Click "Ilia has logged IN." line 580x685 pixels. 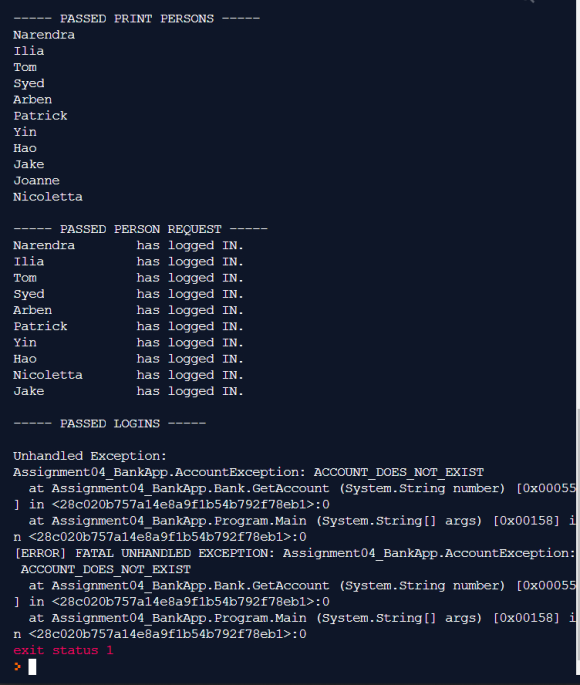pos(128,262)
